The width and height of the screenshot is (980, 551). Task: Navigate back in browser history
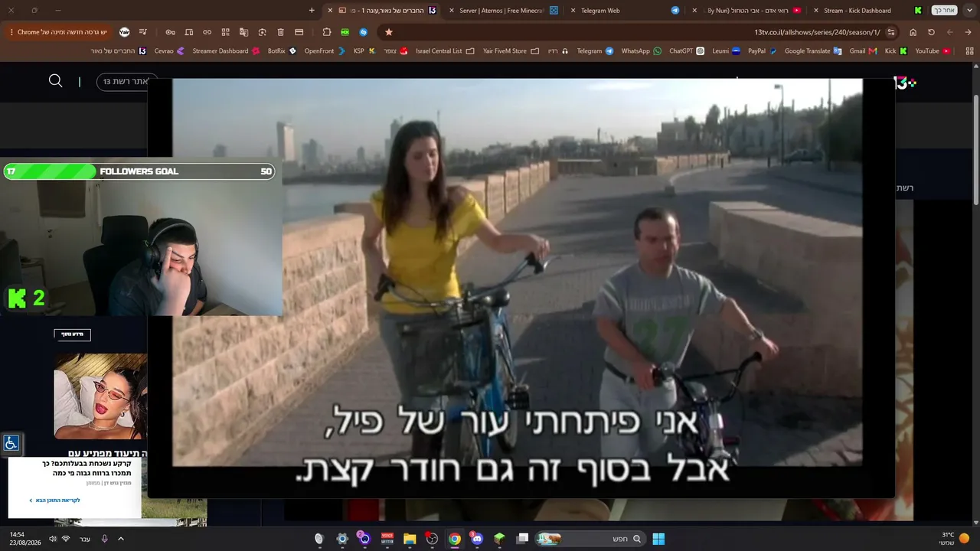click(968, 32)
